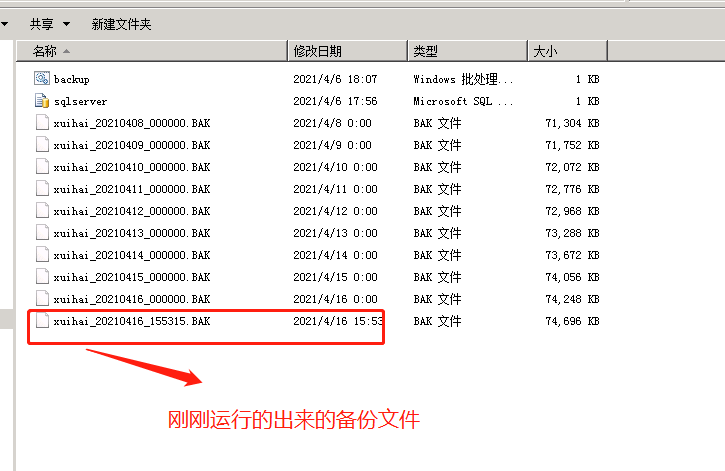Click the size value 73,288 KB
The width and height of the screenshot is (725, 471).
click(572, 233)
